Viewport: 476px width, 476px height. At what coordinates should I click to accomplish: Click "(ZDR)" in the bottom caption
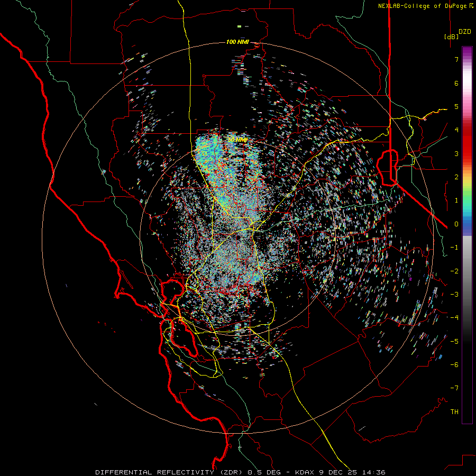click(230, 472)
